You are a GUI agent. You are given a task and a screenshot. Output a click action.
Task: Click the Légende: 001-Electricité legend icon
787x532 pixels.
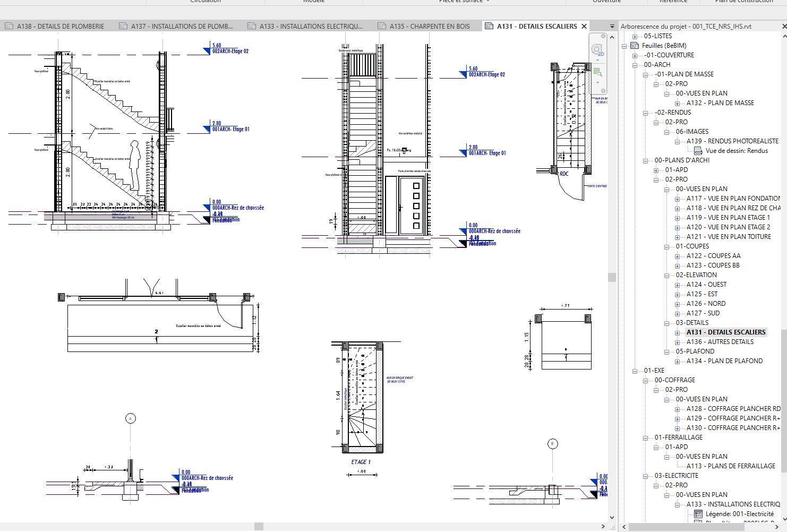(698, 514)
